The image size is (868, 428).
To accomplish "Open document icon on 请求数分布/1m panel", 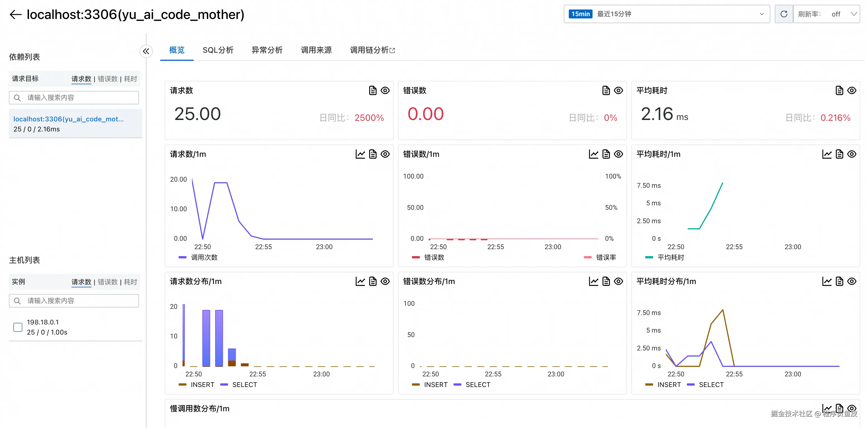I will 373,282.
